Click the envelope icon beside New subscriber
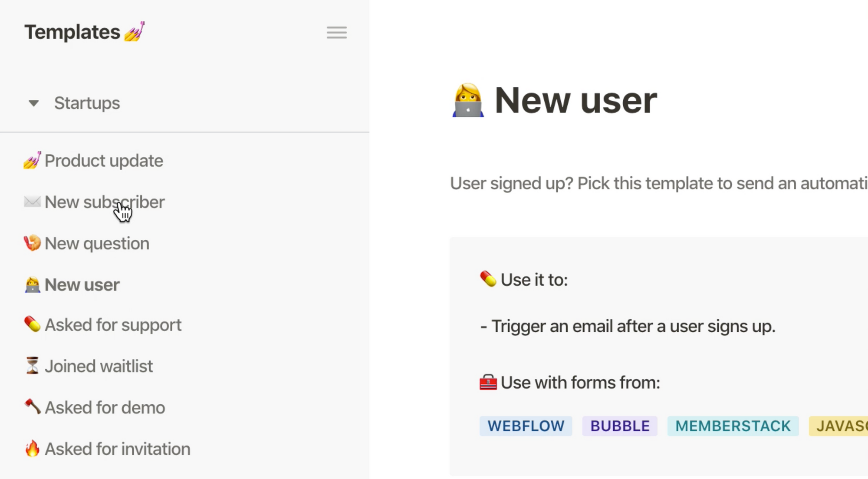868x479 pixels. [x=33, y=202]
